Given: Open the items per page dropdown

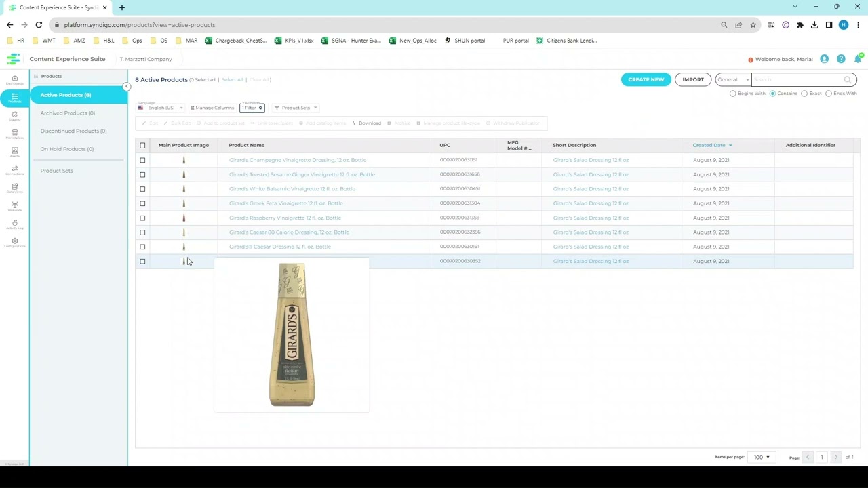Looking at the screenshot, I should [762, 457].
